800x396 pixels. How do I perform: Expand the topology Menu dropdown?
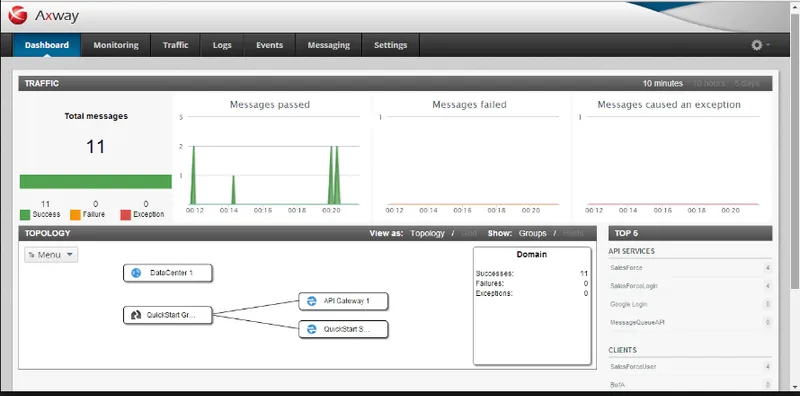(x=51, y=255)
